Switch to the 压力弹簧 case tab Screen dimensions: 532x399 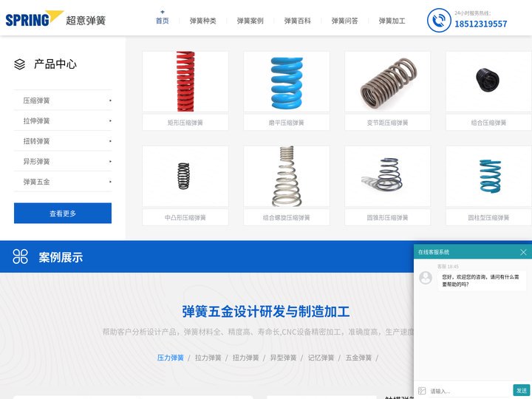pyautogui.click(x=171, y=358)
